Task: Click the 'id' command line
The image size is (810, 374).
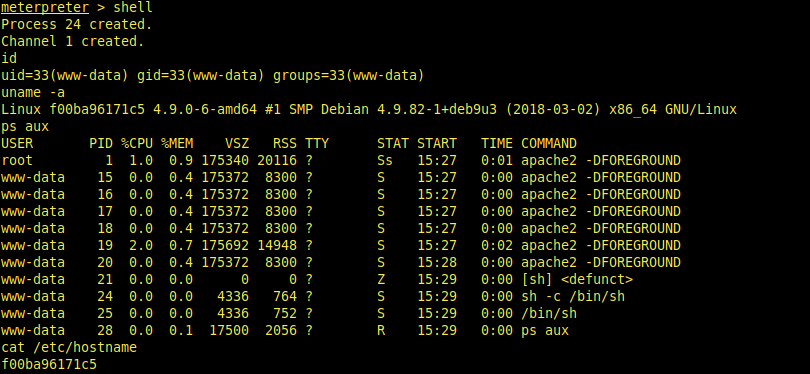Action: tap(9, 58)
